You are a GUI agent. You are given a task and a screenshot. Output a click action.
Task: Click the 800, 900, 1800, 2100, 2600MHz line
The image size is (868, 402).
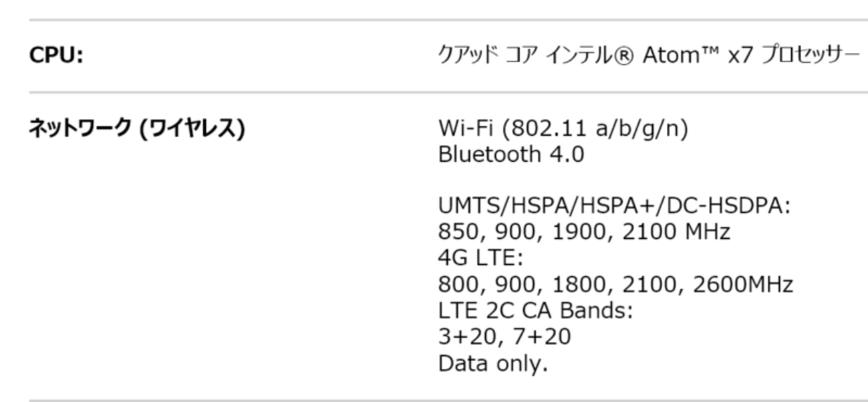[x=615, y=286]
